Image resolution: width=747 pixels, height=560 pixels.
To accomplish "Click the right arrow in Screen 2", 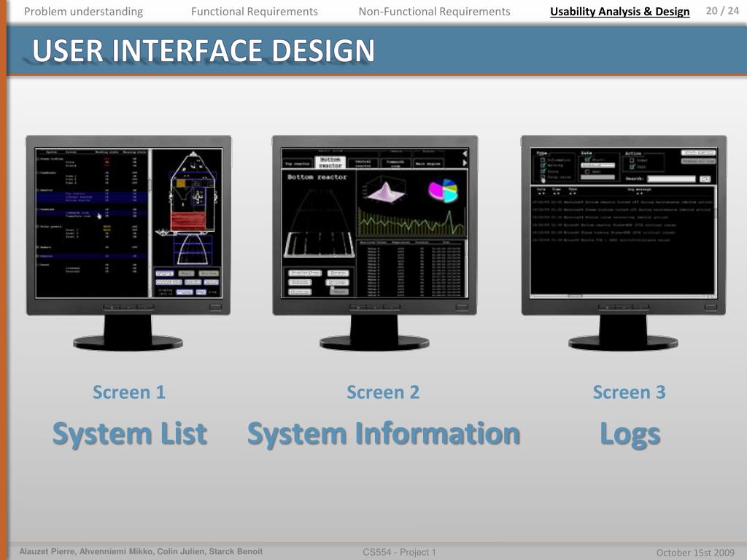I will [x=465, y=163].
